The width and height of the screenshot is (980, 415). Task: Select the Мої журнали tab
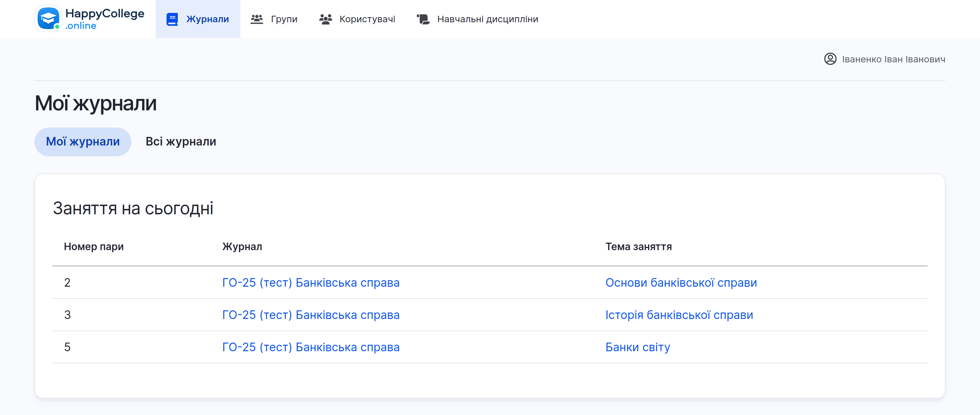tap(83, 141)
